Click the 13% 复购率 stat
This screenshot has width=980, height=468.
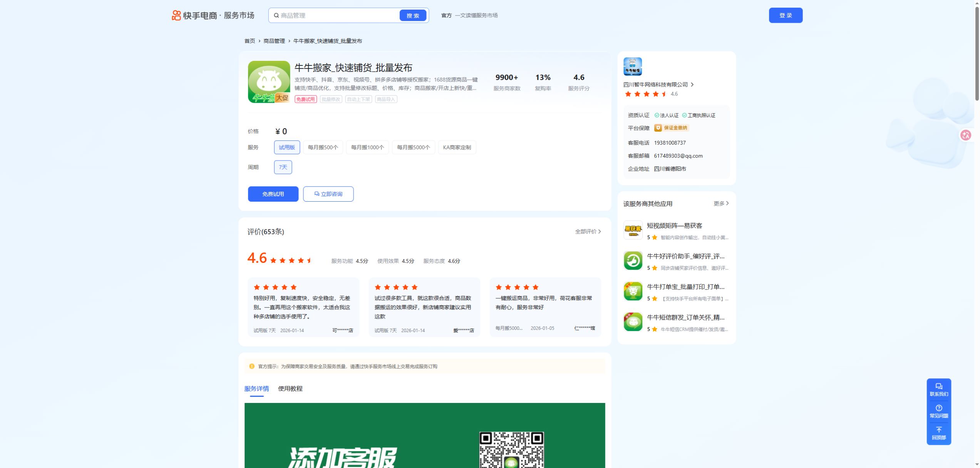(543, 82)
